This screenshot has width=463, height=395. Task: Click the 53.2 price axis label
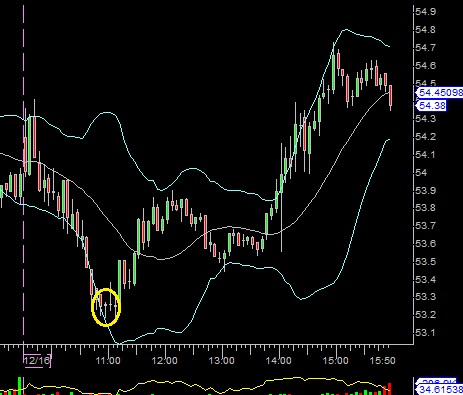(425, 315)
